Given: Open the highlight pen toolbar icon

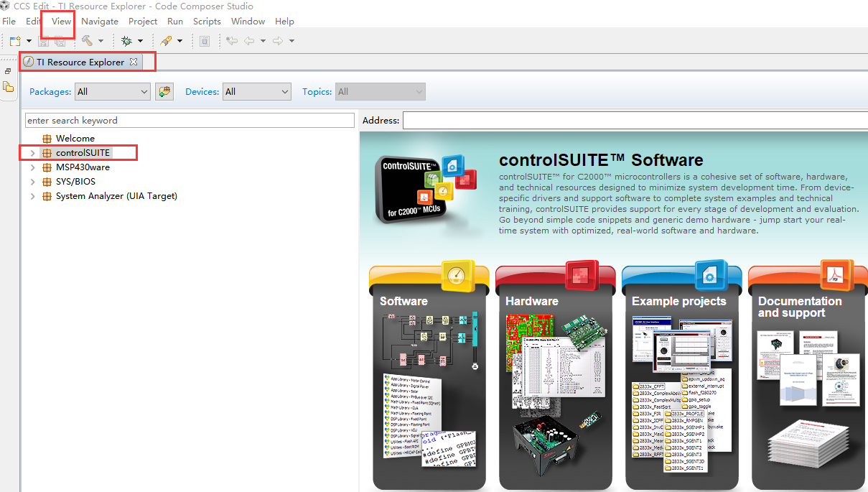Looking at the screenshot, I should pos(166,40).
